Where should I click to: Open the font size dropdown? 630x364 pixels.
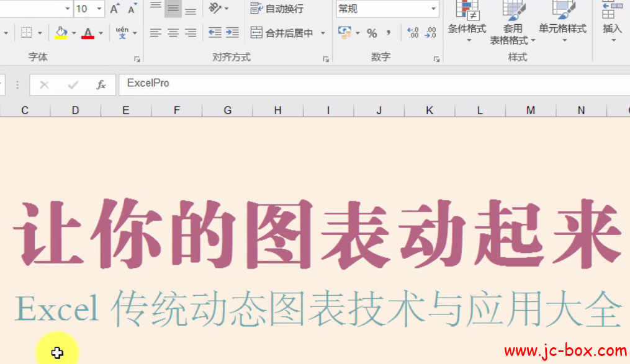[x=98, y=9]
